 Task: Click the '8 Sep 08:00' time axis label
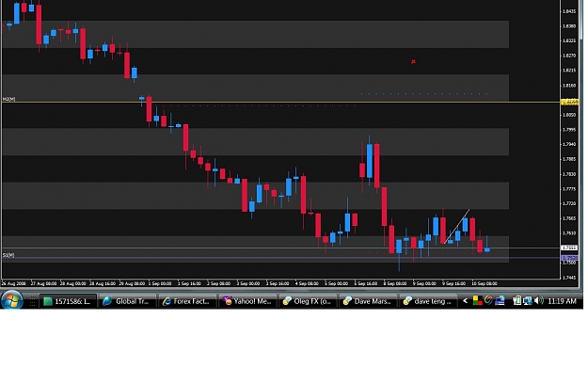pyautogui.click(x=395, y=283)
